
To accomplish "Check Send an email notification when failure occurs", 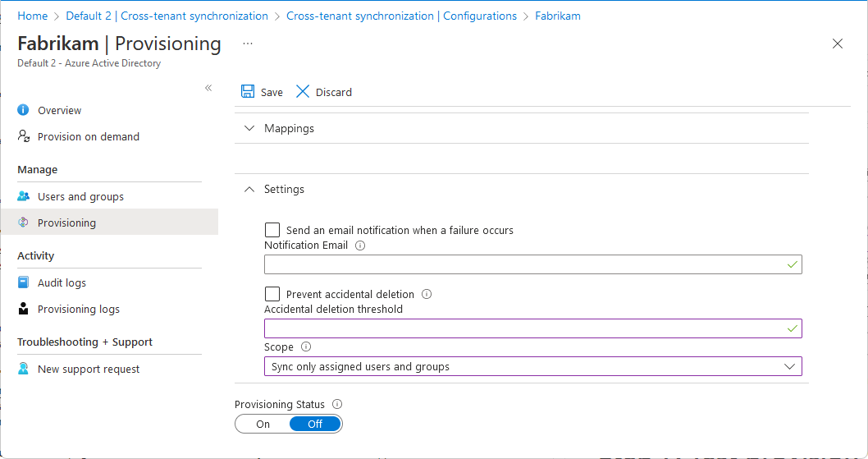I will point(272,230).
